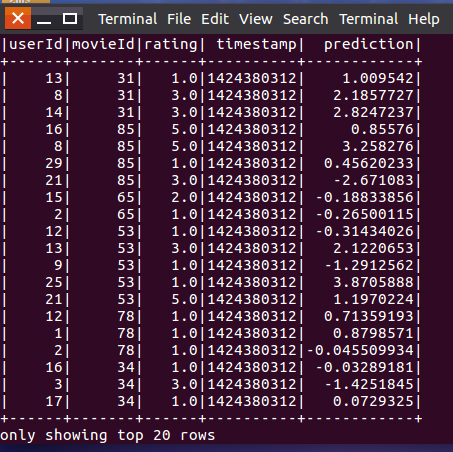Image resolution: width=453 pixels, height=452 pixels.
Task: Click timestamp in the 1.009542 prediction row
Action: point(252,79)
